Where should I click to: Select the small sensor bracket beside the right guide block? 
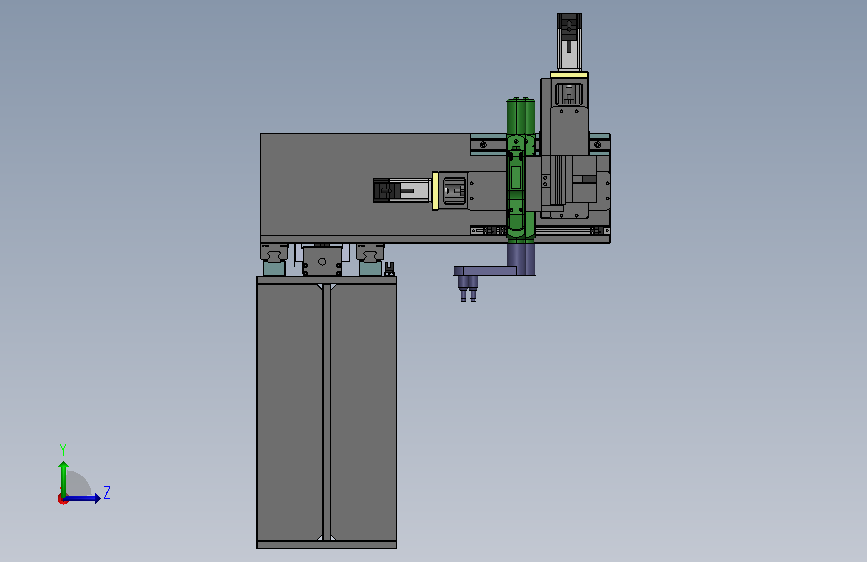389,269
